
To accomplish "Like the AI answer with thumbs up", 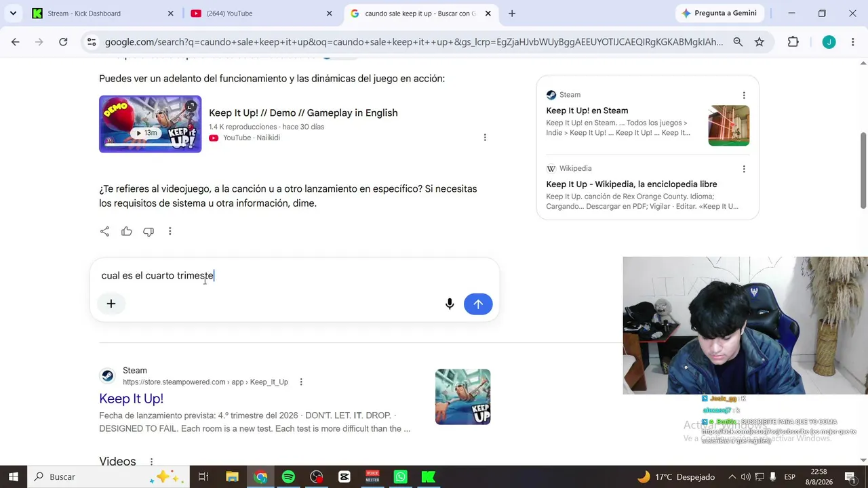I will 126,232.
